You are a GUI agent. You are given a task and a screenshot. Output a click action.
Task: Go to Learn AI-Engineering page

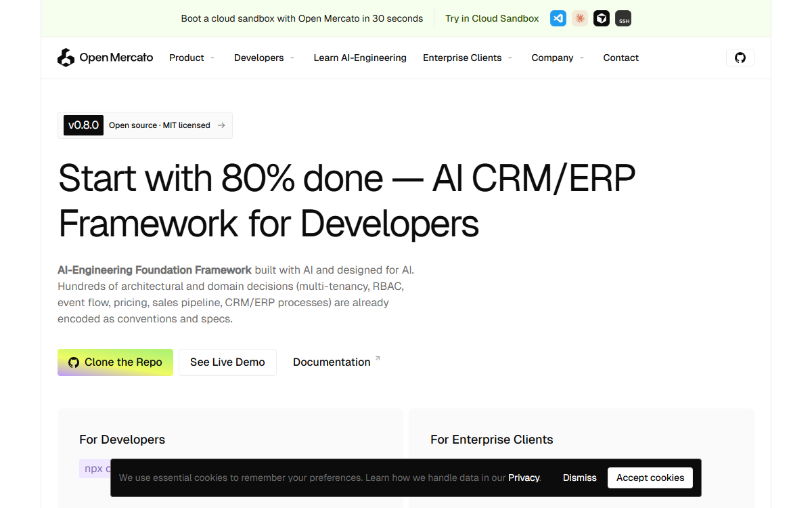coord(360,58)
